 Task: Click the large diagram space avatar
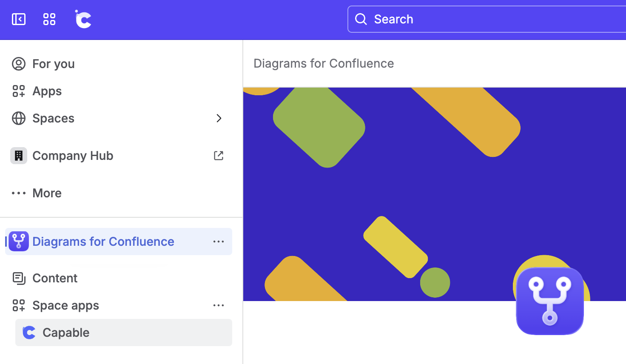click(x=549, y=301)
